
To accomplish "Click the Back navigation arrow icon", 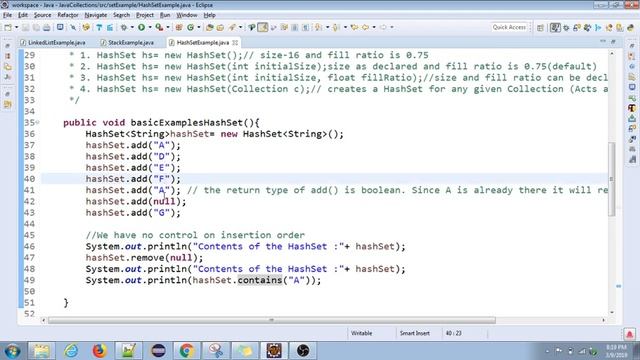I will [x=365, y=27].
